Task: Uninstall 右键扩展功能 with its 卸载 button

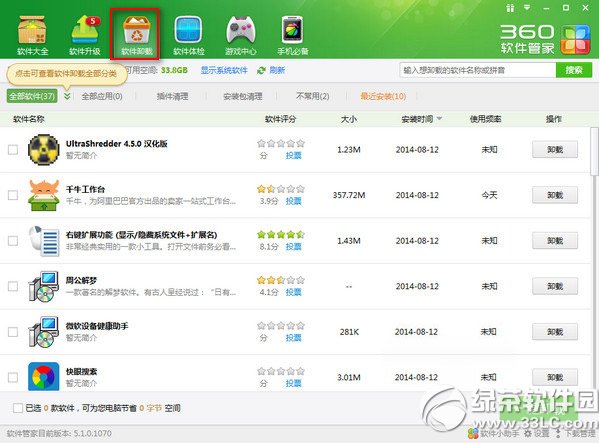Action: (x=555, y=241)
